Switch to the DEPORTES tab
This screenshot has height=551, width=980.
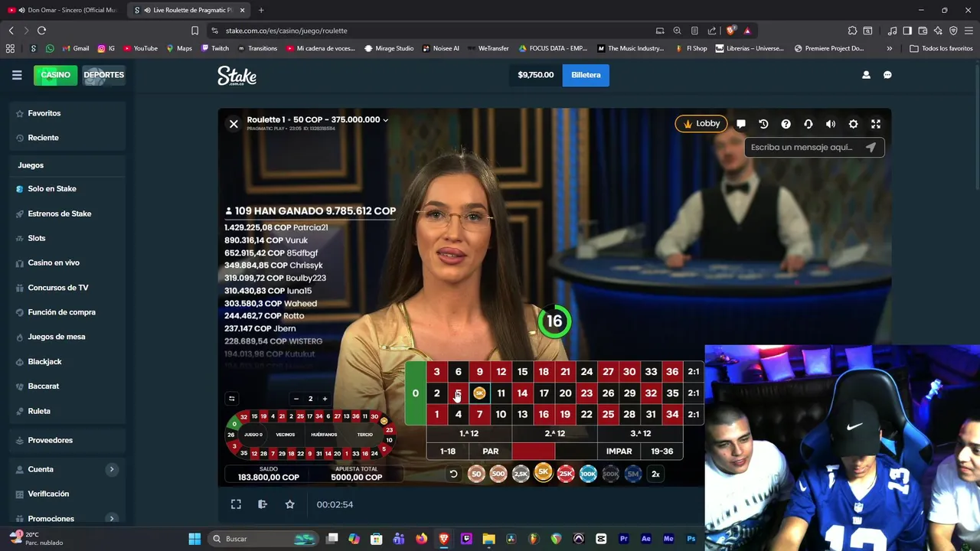pyautogui.click(x=103, y=75)
